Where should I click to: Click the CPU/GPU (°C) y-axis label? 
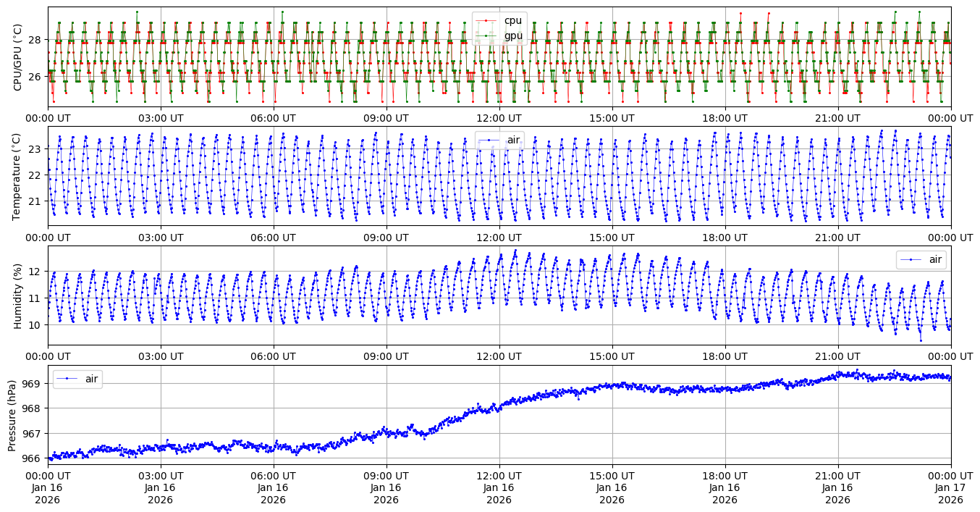tap(18, 57)
